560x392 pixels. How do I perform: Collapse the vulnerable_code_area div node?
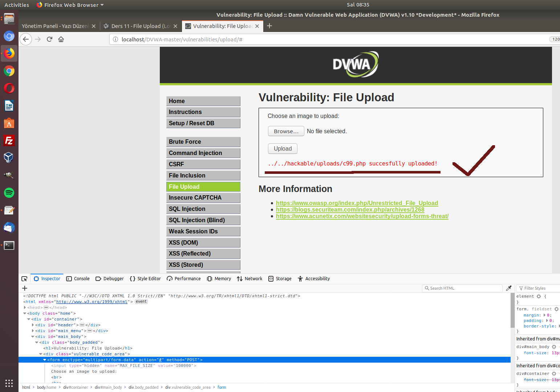click(x=41, y=354)
